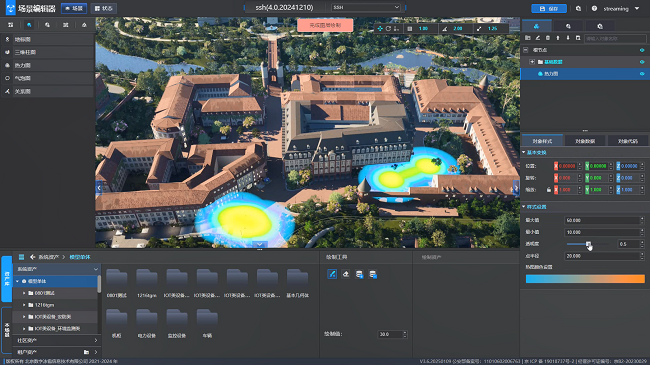
Task: Open the second tab of right panel
Action: (x=568, y=26)
